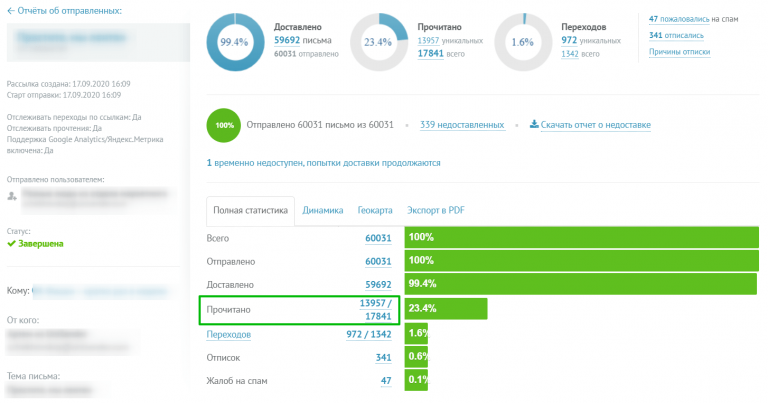This screenshot has width=768, height=403.
Task: Click 13957 / 17841 in Прочитано row
Action: 376,310
